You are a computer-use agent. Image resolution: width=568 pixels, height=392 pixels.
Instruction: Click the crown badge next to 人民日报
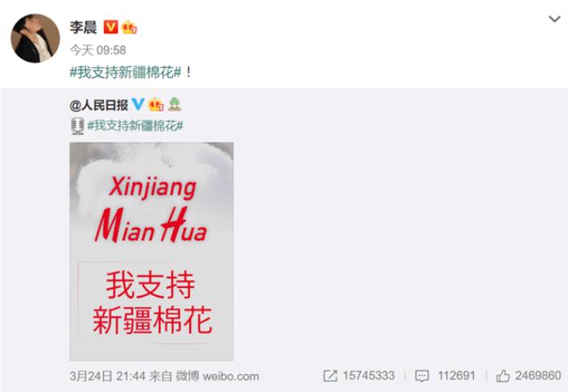point(156,105)
